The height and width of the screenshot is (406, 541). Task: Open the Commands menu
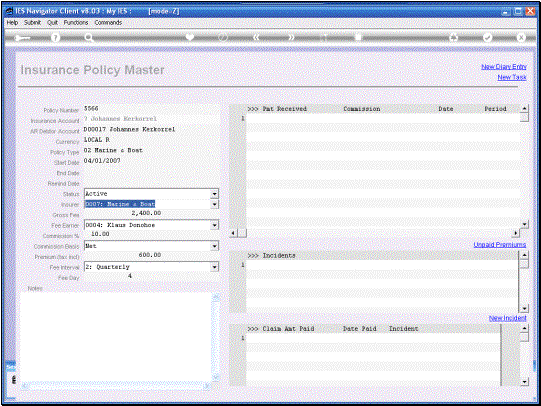tap(108, 22)
